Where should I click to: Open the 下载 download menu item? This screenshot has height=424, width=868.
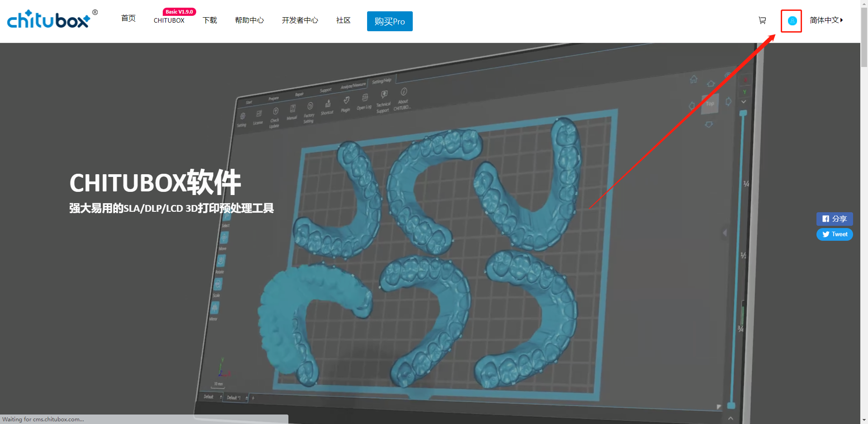tap(210, 20)
